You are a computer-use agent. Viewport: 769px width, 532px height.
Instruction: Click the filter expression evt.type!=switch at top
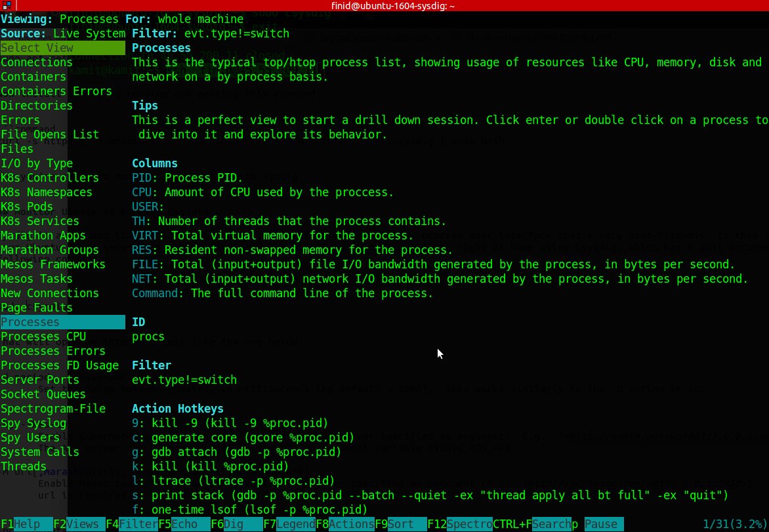[x=237, y=33]
